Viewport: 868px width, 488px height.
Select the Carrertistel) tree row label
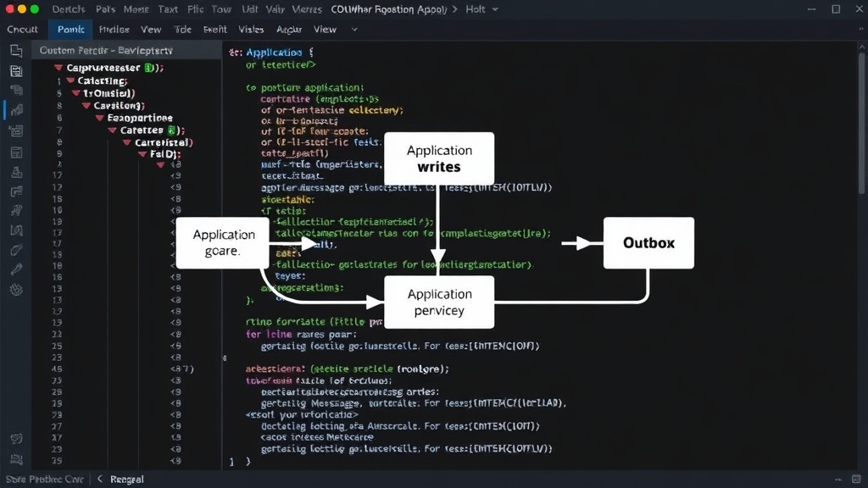tap(164, 142)
